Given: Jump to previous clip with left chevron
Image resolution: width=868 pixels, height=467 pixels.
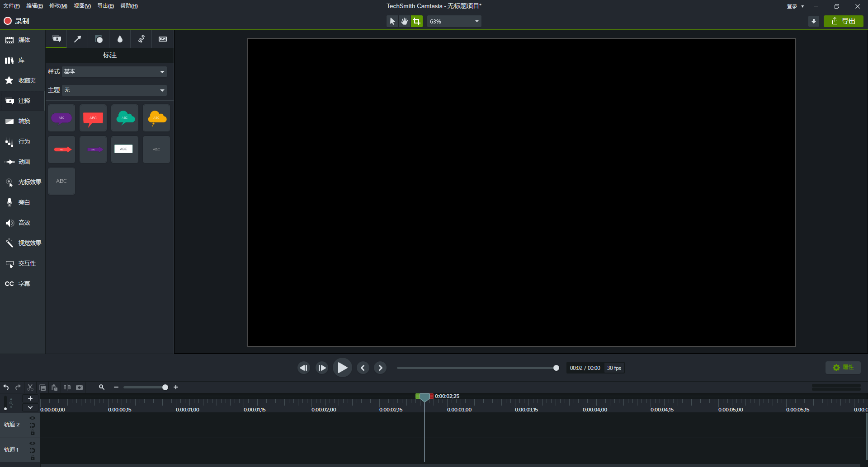Looking at the screenshot, I should (x=363, y=368).
